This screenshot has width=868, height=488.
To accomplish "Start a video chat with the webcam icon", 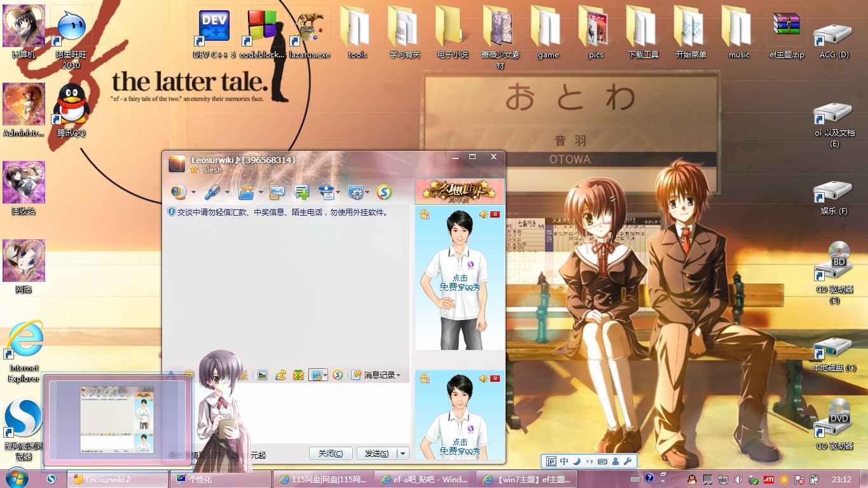I will click(179, 192).
